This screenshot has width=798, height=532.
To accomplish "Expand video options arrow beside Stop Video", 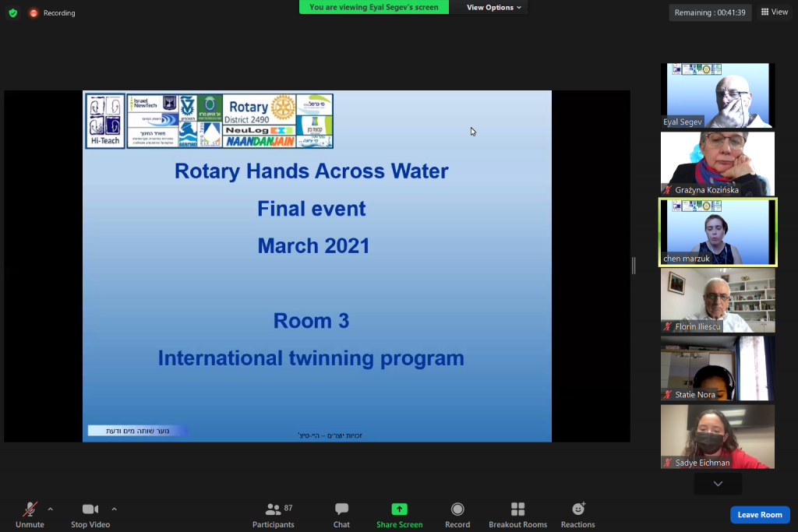I will [x=115, y=509].
